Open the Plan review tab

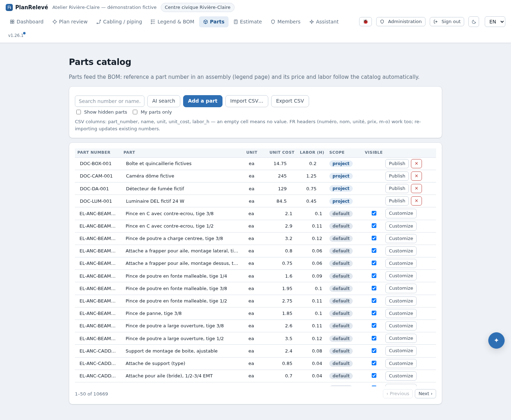point(70,22)
